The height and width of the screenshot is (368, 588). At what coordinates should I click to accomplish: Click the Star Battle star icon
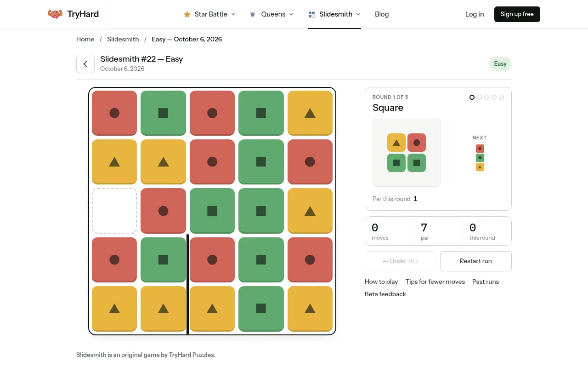point(187,14)
